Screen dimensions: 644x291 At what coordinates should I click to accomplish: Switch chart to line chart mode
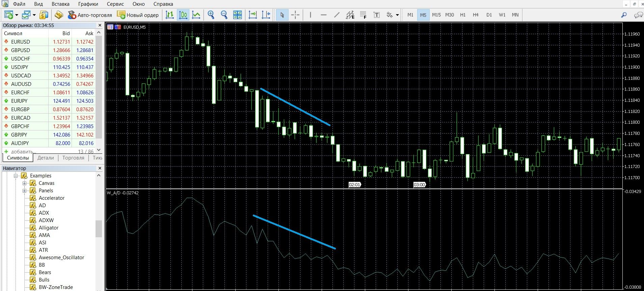click(x=196, y=15)
